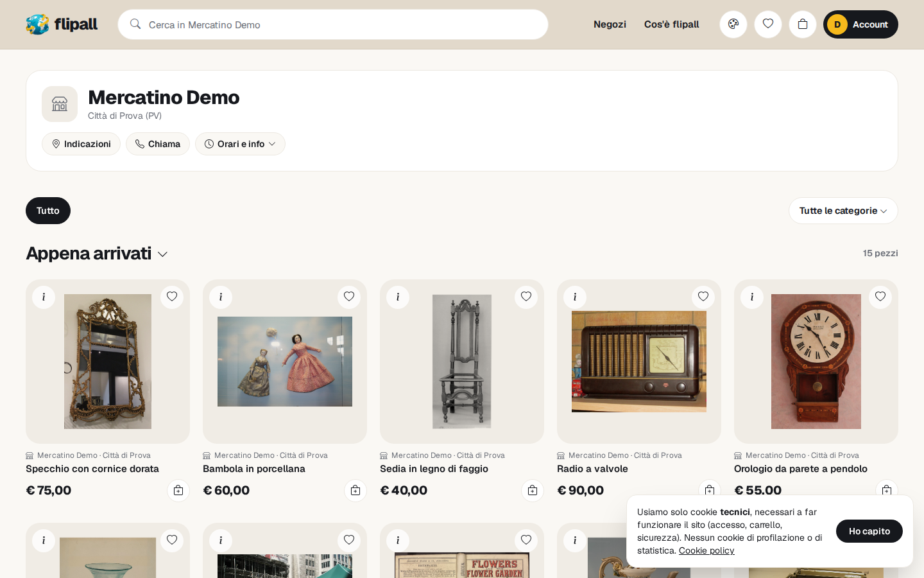Click the € 40,00 price
The width and height of the screenshot is (924, 578).
click(x=404, y=490)
